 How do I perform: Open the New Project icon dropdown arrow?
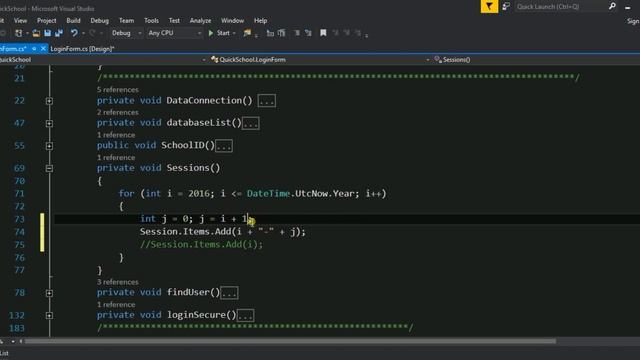click(27, 33)
